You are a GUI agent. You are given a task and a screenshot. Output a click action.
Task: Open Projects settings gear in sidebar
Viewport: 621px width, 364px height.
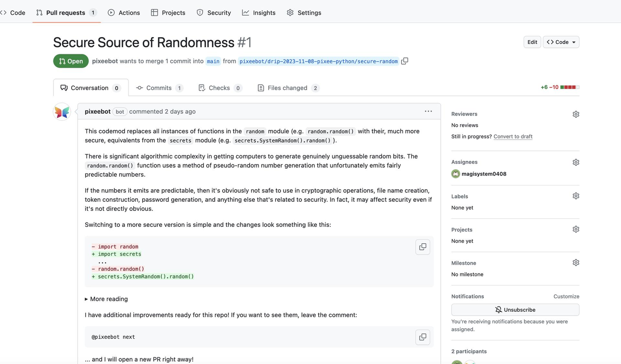point(576,229)
